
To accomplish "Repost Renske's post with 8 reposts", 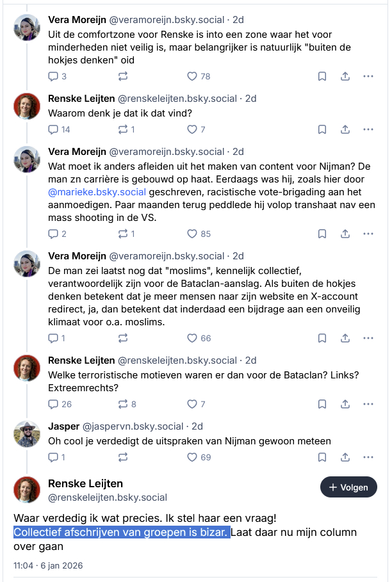I will (x=122, y=404).
